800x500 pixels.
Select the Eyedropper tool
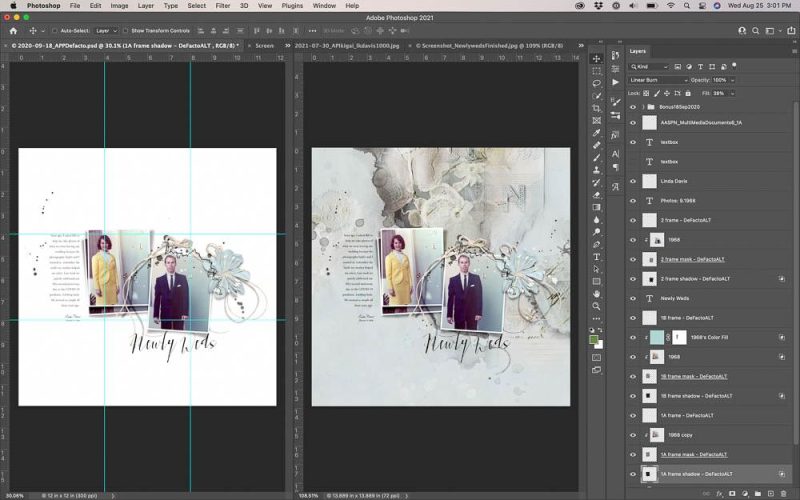click(x=596, y=133)
